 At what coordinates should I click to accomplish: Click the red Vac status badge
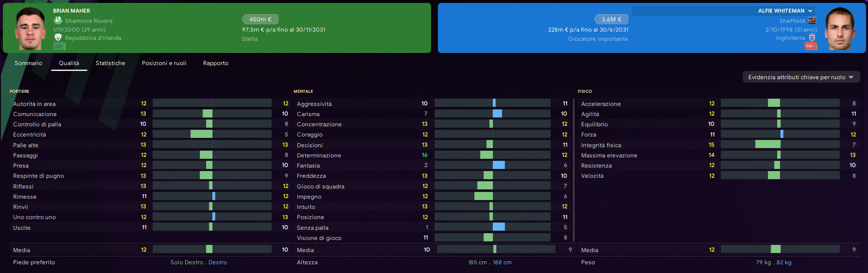tap(810, 46)
